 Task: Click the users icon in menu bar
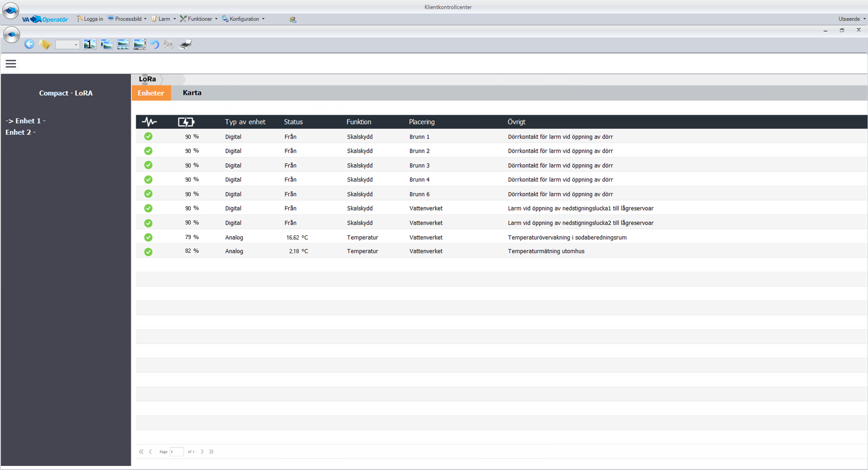tap(292, 19)
